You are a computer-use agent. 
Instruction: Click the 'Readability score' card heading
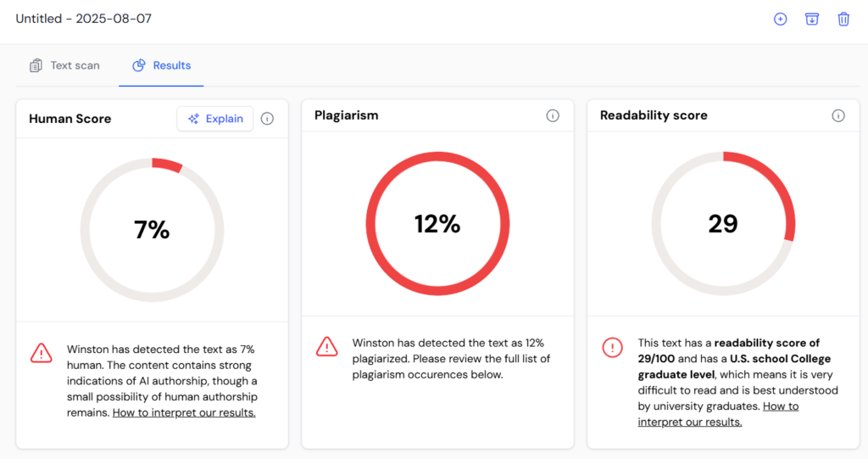click(x=654, y=115)
